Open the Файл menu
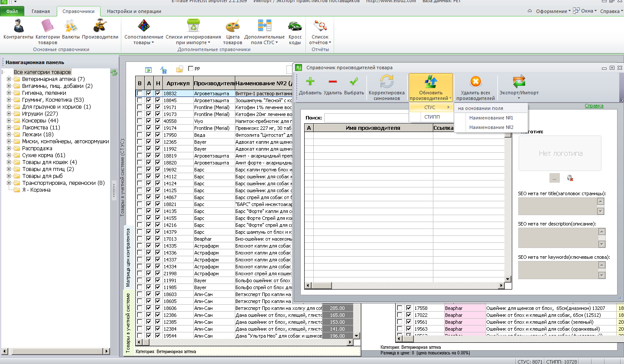Viewport: 624px width, 364px height. coord(12,11)
